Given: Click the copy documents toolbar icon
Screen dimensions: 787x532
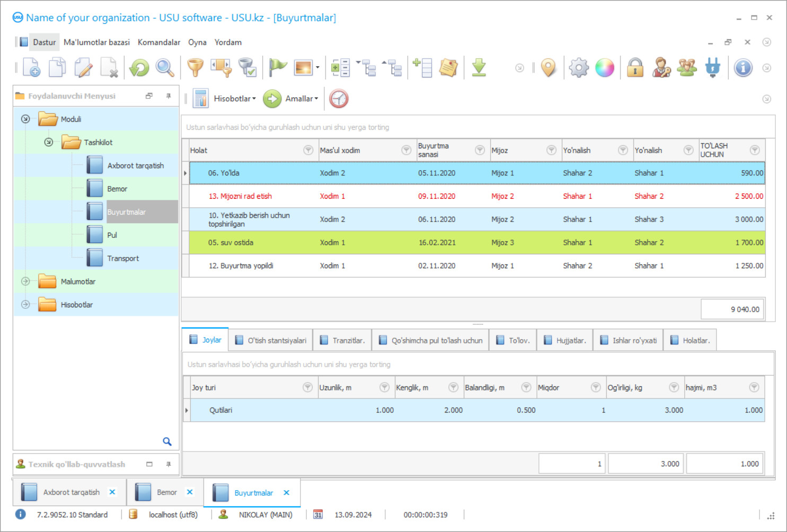Looking at the screenshot, I should coord(57,68).
